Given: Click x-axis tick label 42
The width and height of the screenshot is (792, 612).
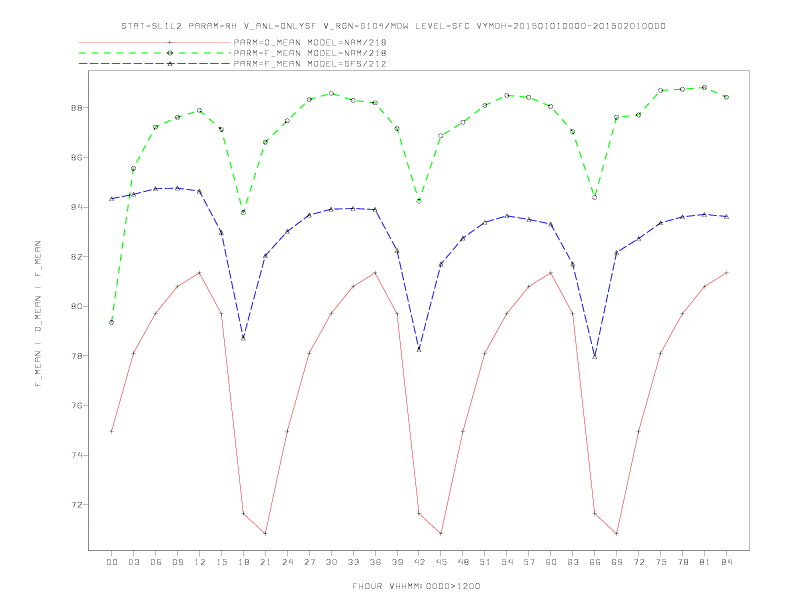Looking at the screenshot, I should coord(419,562).
